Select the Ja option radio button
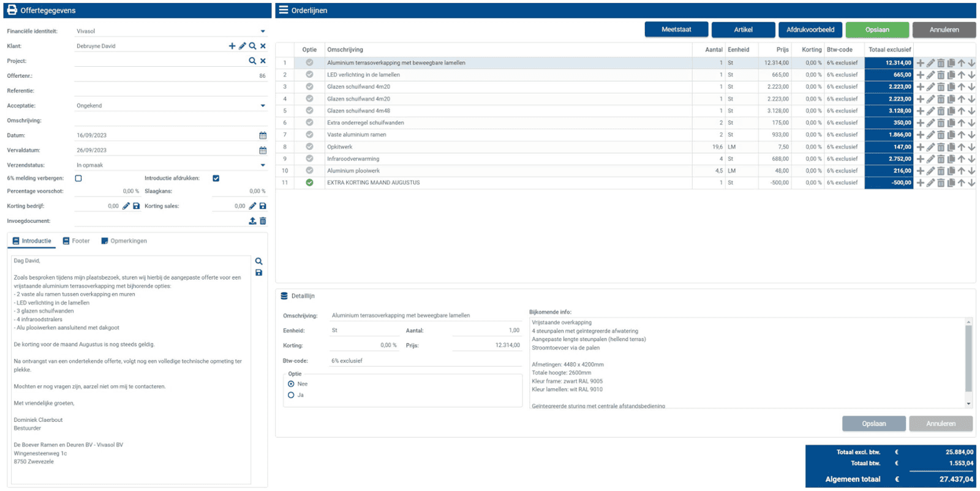 point(291,395)
